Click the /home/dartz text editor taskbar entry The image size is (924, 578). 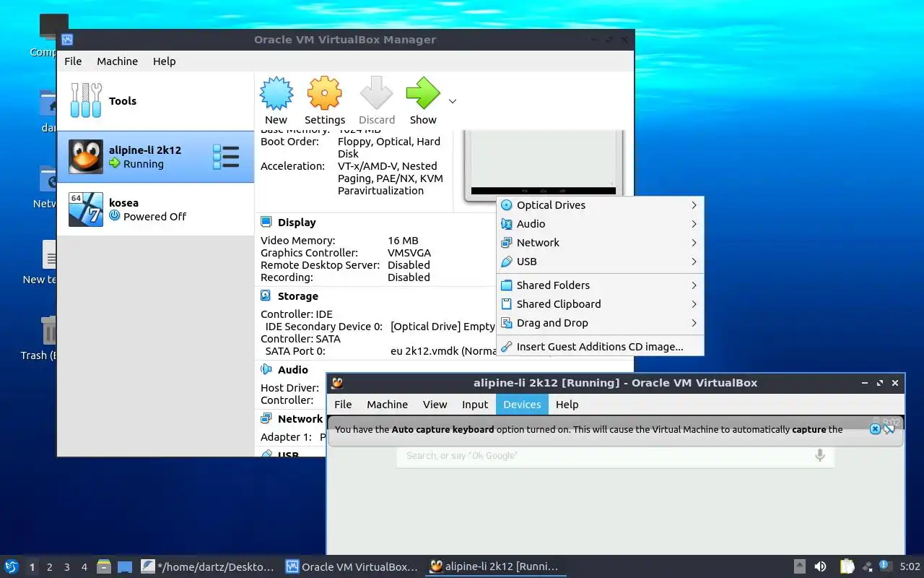(208, 567)
